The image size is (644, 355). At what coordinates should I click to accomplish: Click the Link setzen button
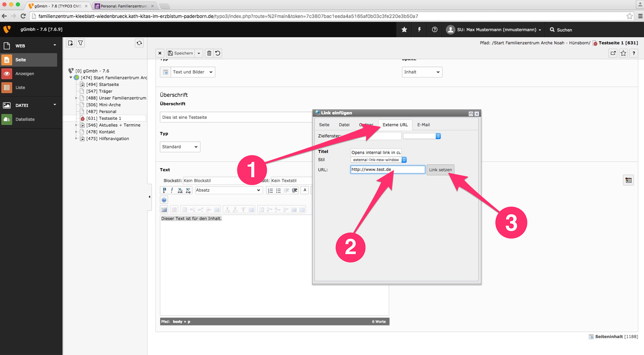[440, 170]
